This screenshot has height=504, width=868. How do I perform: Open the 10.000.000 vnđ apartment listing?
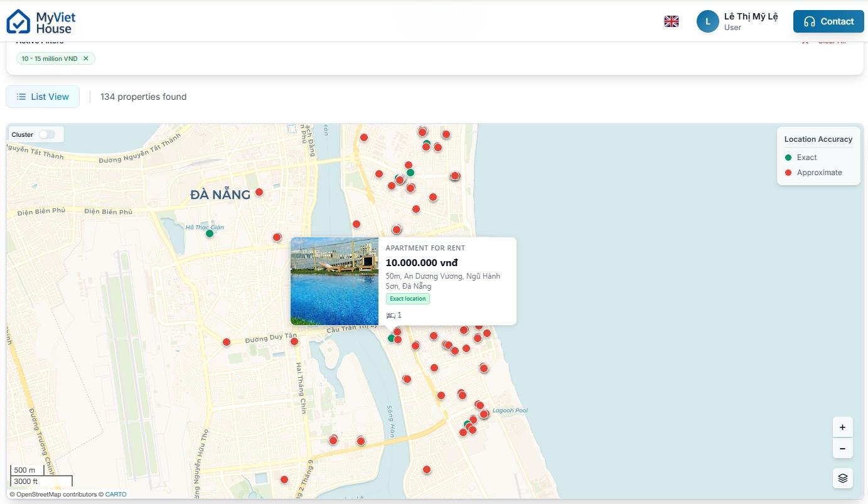point(421,263)
